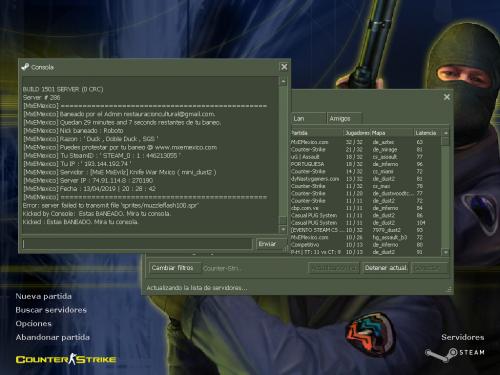Switch to the Lan tab

point(308,118)
